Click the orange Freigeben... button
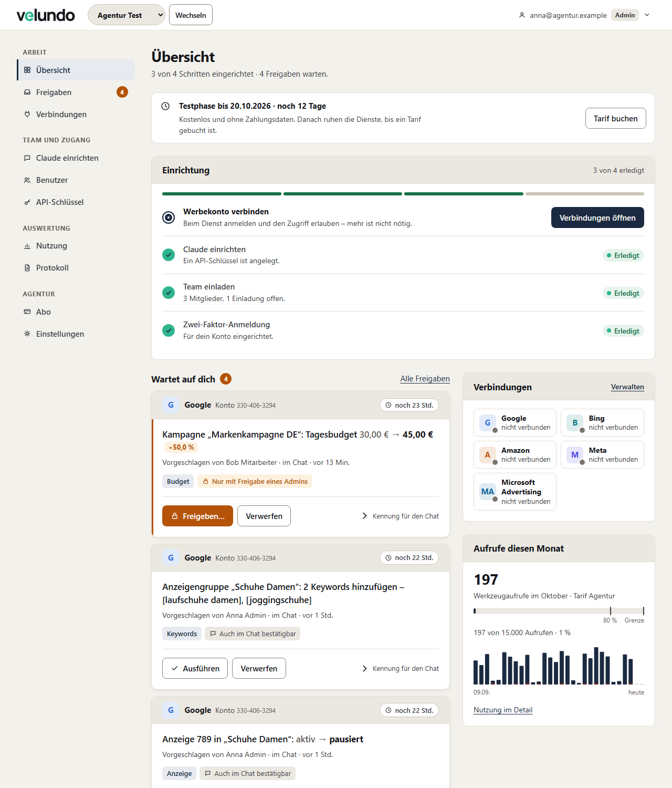Screen dimensions: 672x788 coord(197,516)
